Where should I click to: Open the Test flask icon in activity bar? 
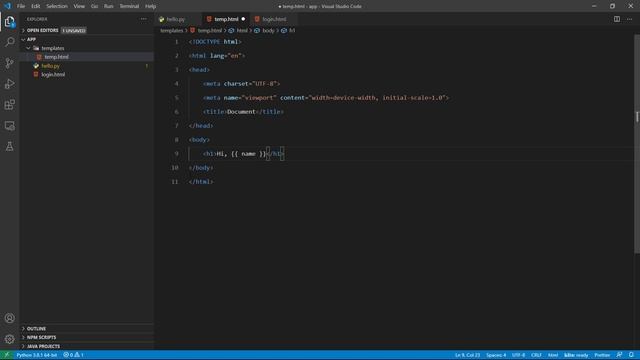pyautogui.click(x=9, y=146)
